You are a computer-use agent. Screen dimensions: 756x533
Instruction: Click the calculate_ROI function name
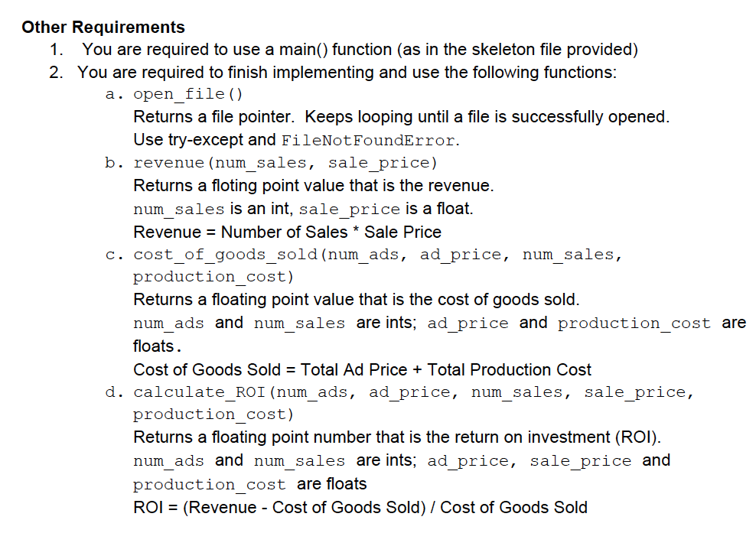199,392
